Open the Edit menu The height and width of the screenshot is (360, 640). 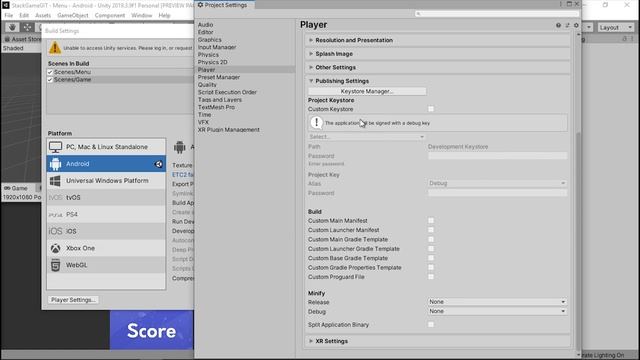coord(24,15)
